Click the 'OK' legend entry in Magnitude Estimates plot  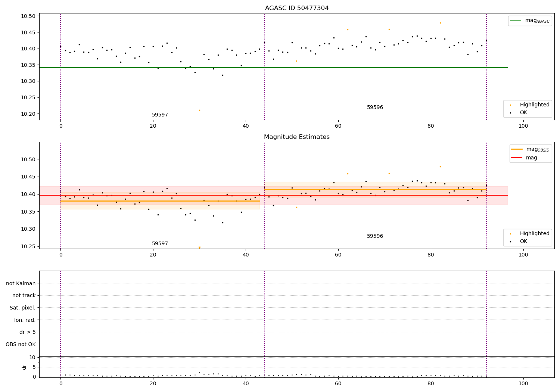click(x=519, y=242)
